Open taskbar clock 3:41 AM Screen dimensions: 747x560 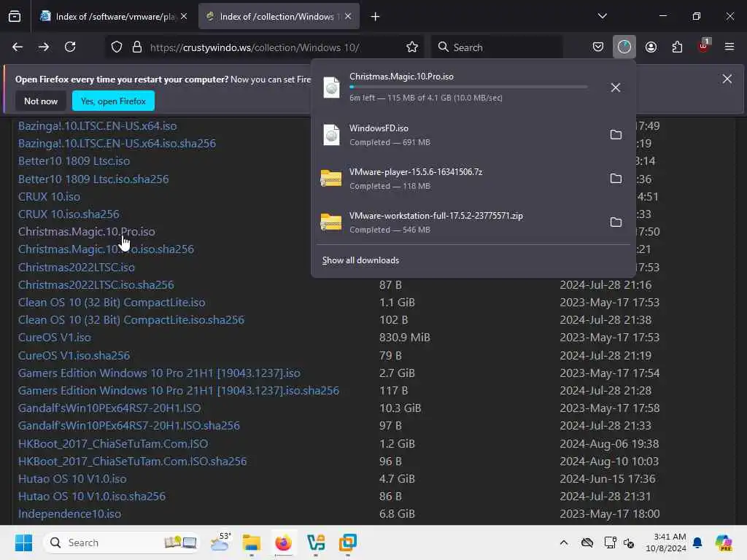665,542
